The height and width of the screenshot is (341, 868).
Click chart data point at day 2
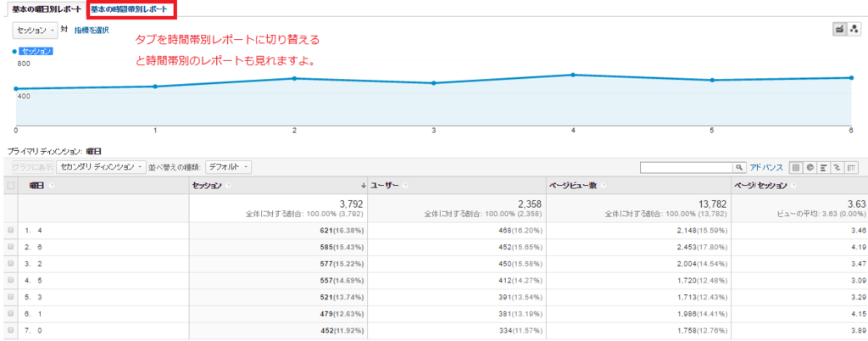[294, 78]
